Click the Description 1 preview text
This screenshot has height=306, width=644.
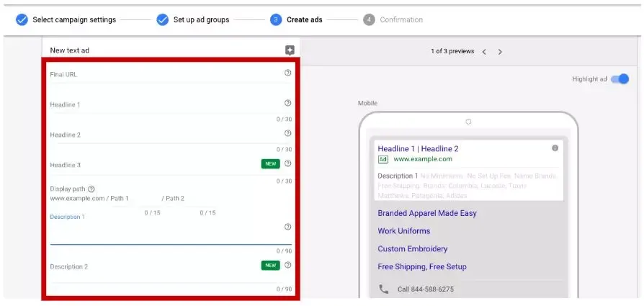click(398, 176)
